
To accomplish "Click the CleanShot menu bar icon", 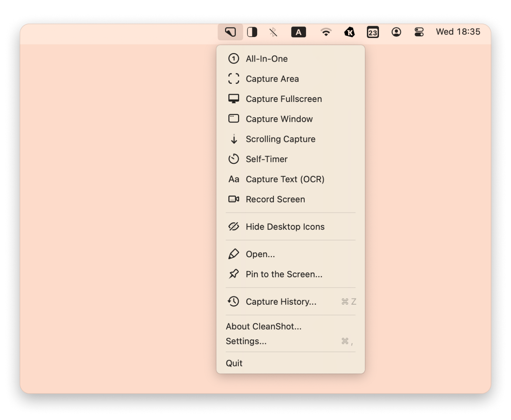I will click(230, 32).
